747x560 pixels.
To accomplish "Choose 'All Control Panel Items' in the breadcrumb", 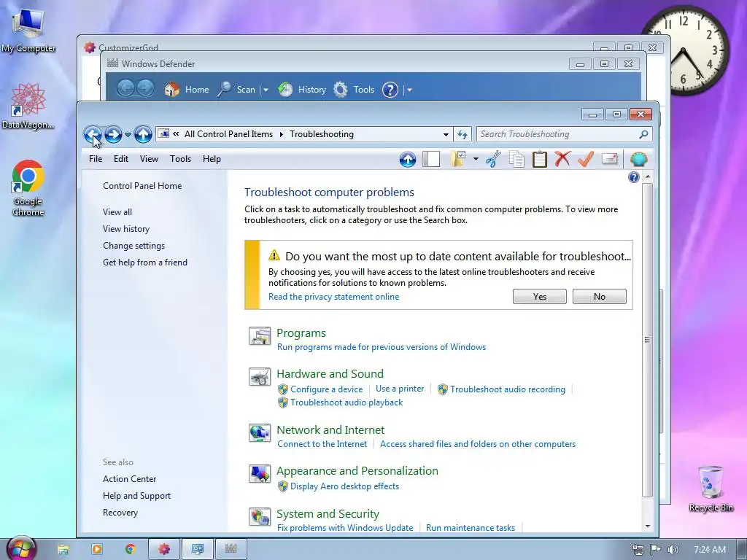I will 228,134.
